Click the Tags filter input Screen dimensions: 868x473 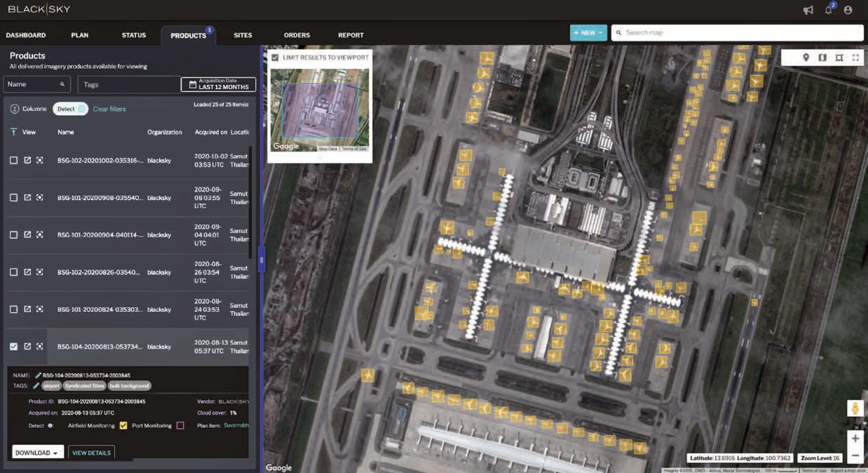coord(130,84)
